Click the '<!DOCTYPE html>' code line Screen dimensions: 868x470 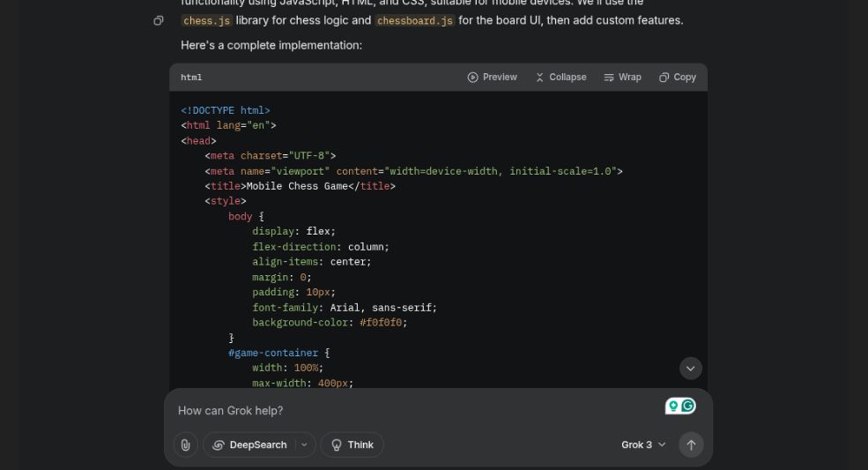tap(226, 110)
